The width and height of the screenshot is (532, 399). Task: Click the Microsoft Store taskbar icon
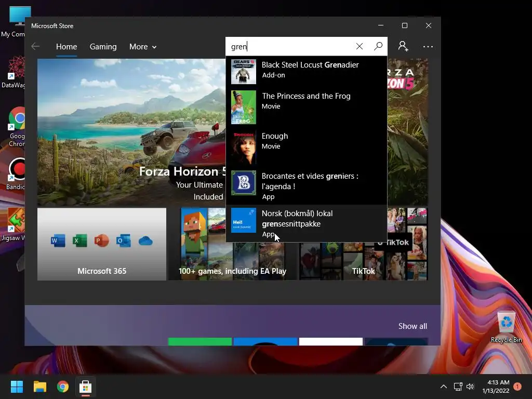click(x=86, y=387)
